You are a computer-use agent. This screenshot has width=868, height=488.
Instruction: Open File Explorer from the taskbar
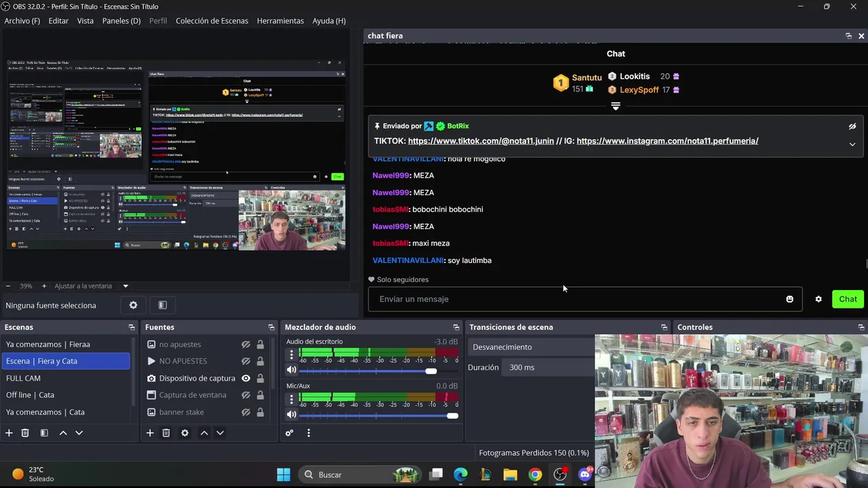(x=510, y=474)
